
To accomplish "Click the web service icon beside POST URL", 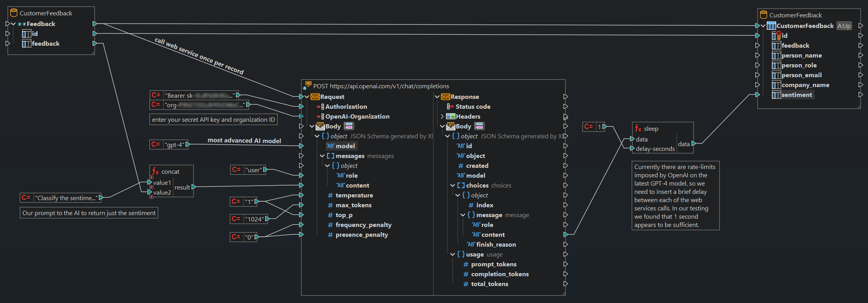I will 308,85.
